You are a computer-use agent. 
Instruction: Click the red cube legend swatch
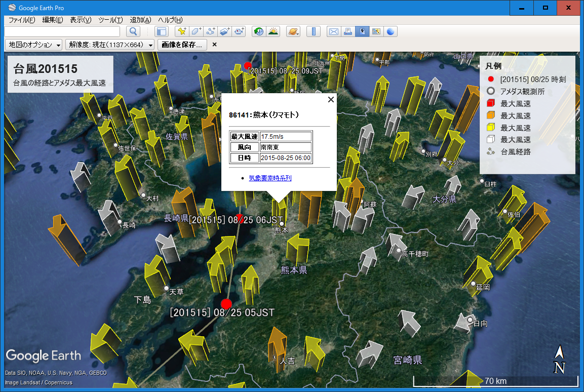point(491,103)
